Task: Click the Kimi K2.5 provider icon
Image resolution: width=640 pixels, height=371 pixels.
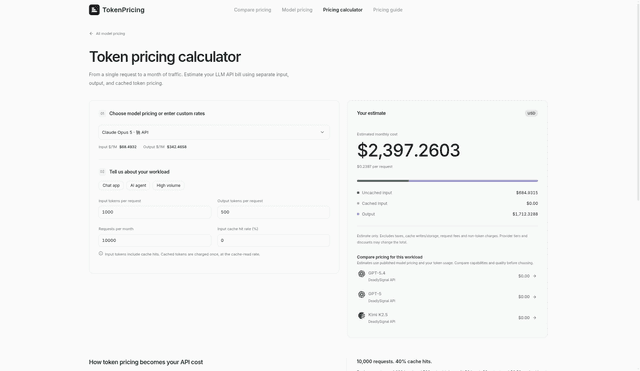Action: (x=361, y=315)
